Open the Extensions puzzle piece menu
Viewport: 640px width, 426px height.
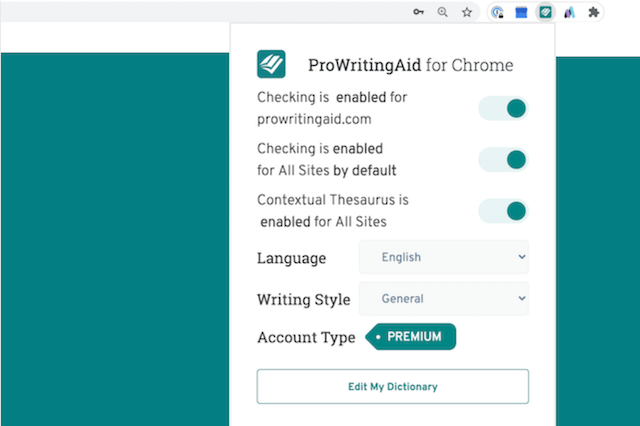point(593,12)
